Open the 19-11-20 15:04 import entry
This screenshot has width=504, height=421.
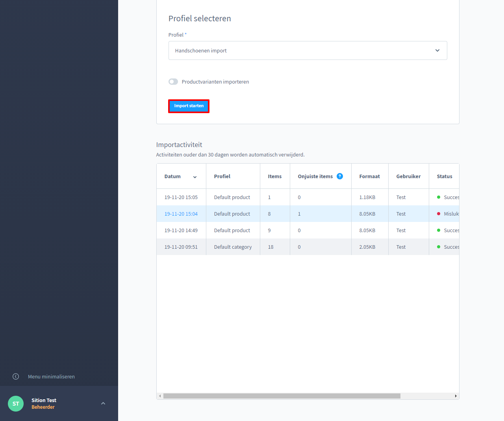pyautogui.click(x=181, y=214)
